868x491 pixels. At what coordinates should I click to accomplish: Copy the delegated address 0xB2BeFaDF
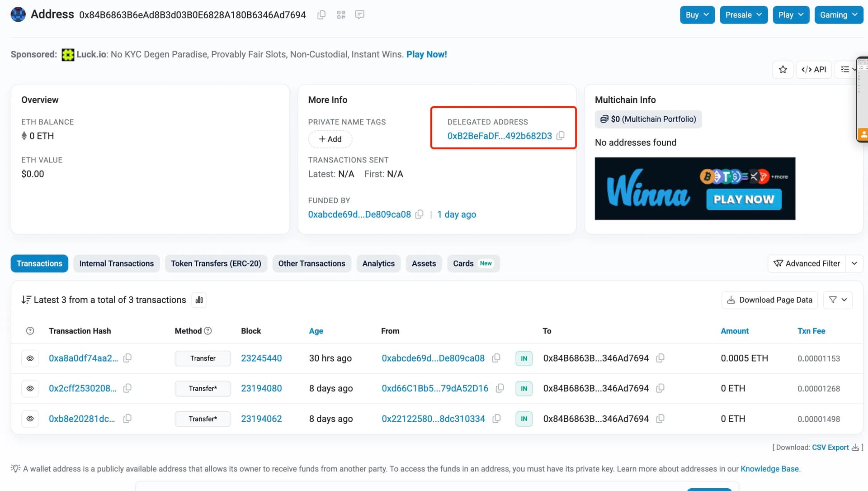click(561, 136)
